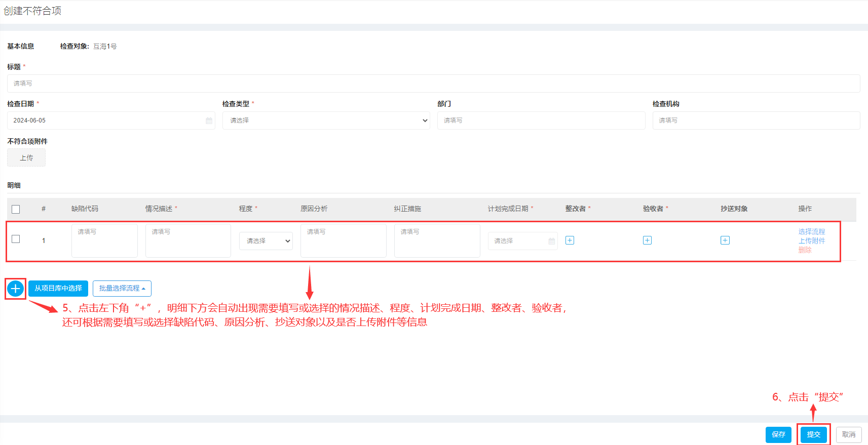Click the 部门 input field
This screenshot has height=445, width=868.
541,120
